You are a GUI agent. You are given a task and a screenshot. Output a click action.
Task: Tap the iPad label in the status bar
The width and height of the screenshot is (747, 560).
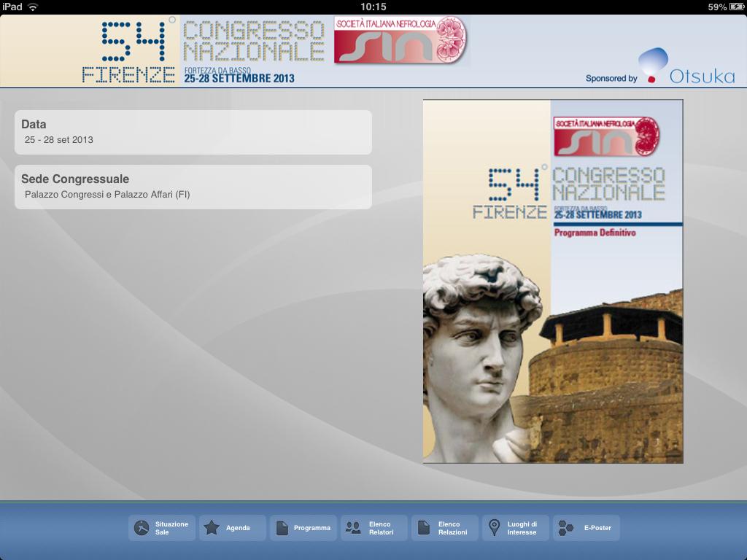point(12,7)
